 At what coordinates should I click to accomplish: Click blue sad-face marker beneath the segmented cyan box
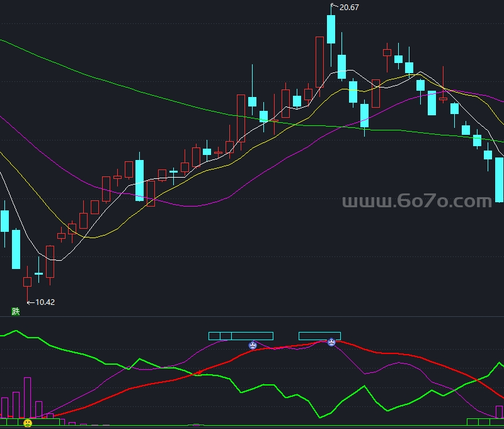[x=253, y=345]
